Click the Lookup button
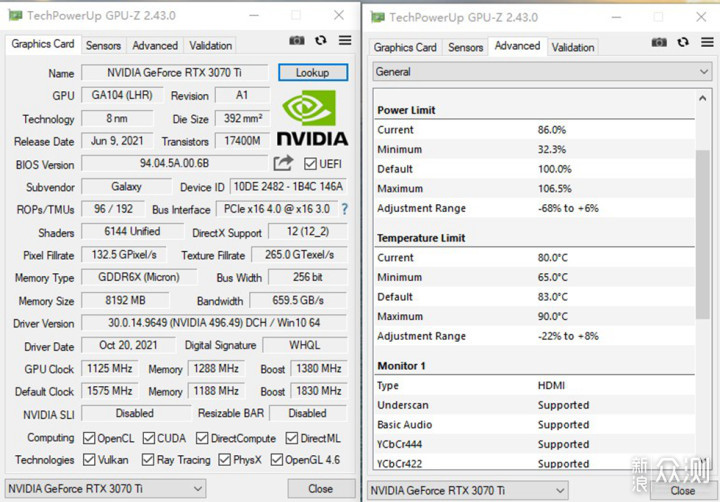The image size is (720, 502). [313, 73]
